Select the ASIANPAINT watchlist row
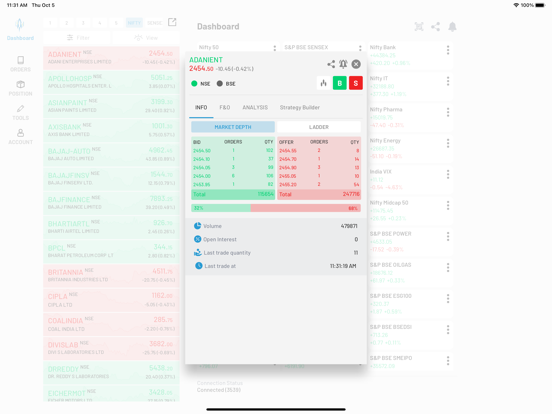This screenshot has width=552, height=414. (111, 106)
